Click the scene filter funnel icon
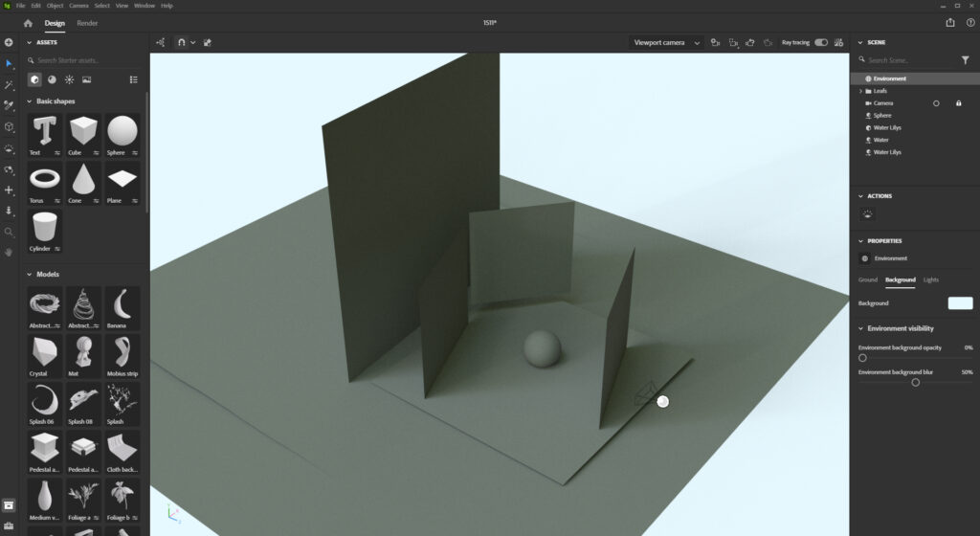Image resolution: width=980 pixels, height=536 pixels. click(x=965, y=60)
